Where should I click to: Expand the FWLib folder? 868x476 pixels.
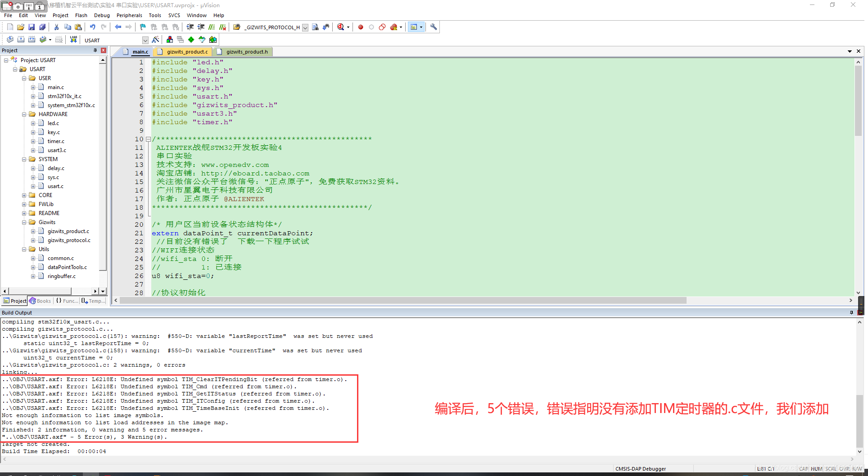pyautogui.click(x=24, y=204)
